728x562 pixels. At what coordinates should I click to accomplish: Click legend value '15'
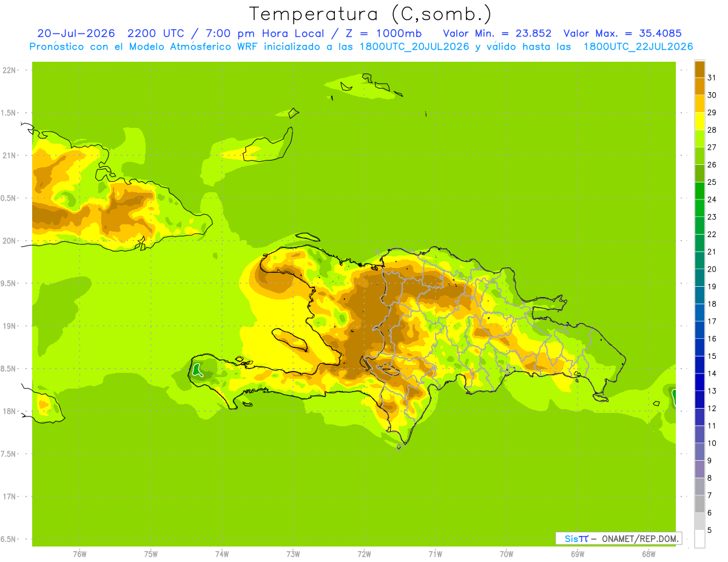712,356
